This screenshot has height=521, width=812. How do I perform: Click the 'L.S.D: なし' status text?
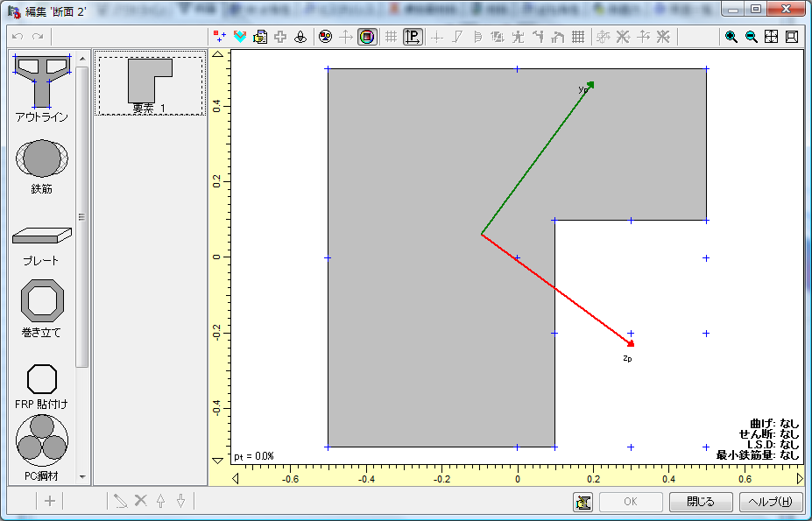[x=773, y=444]
